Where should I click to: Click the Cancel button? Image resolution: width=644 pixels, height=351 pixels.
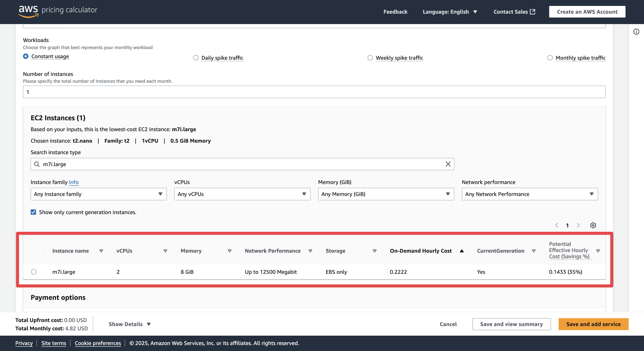pos(448,324)
